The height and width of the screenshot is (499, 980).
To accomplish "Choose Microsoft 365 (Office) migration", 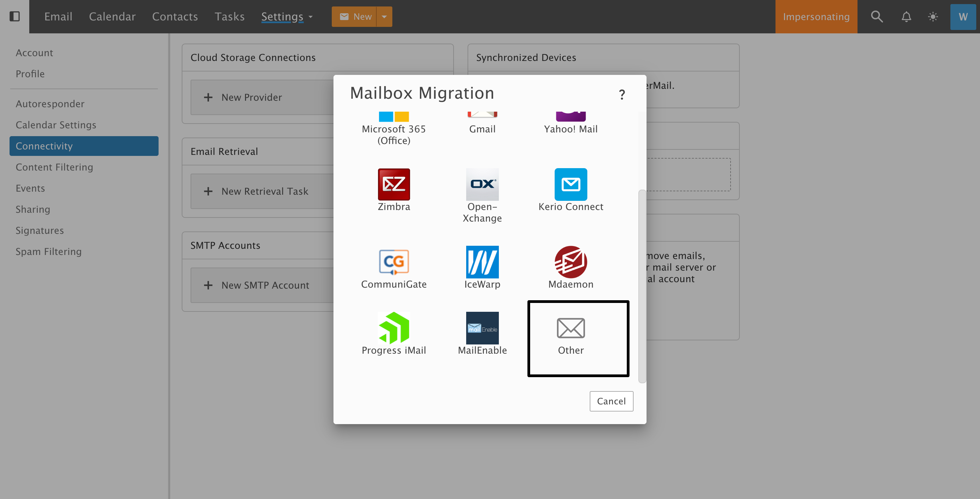I will [394, 129].
